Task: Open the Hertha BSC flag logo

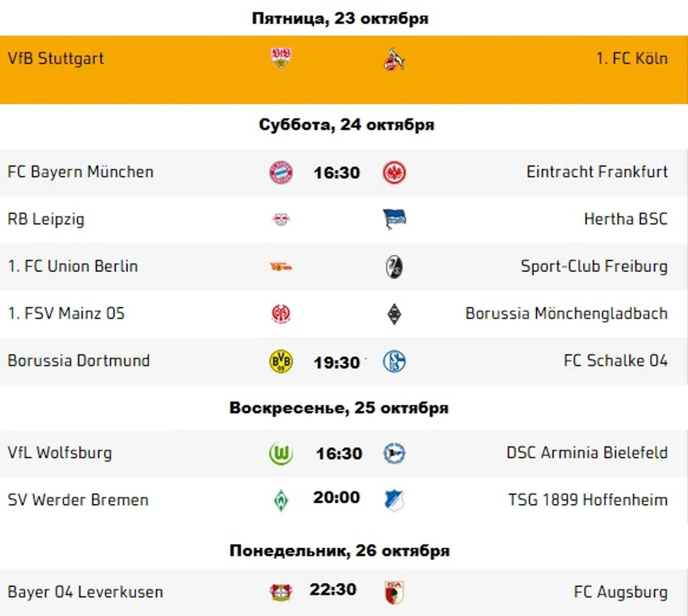Action: tap(394, 219)
